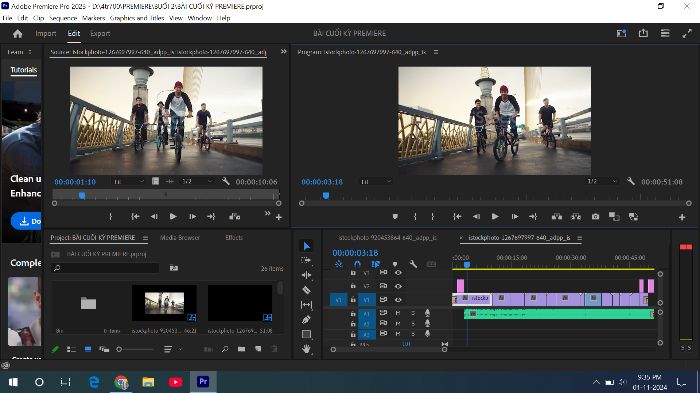
Task: Mute audio track A1
Action: pyautogui.click(x=397, y=313)
